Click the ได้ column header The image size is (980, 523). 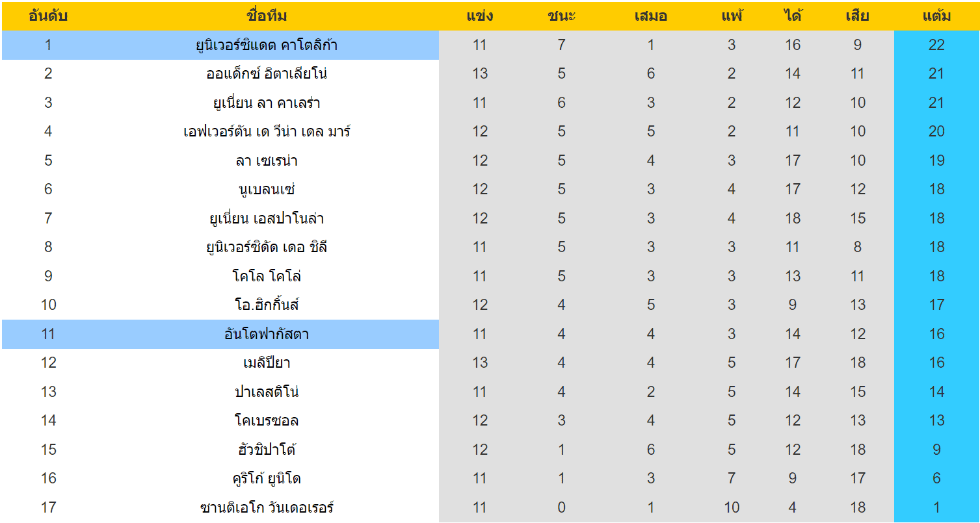(x=793, y=16)
